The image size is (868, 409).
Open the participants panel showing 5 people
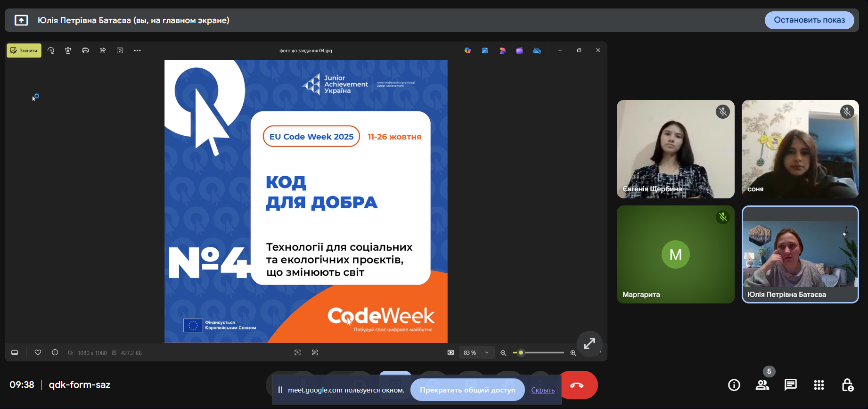click(x=762, y=385)
